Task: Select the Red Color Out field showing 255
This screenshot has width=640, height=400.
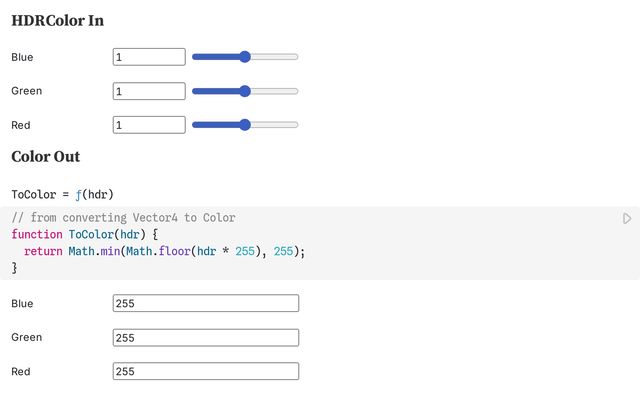Action: coord(206,371)
